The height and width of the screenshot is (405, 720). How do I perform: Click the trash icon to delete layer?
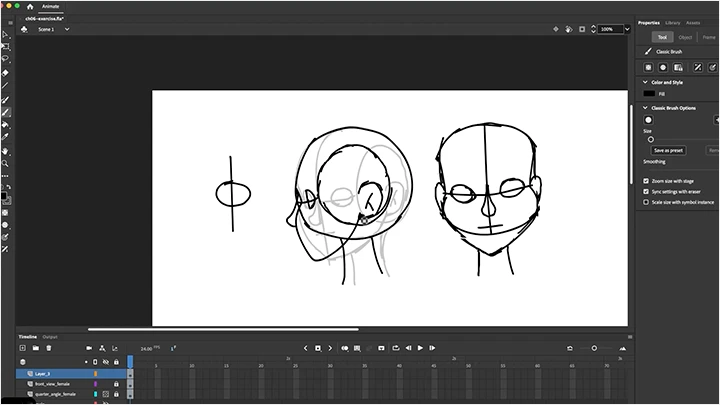(x=49, y=348)
